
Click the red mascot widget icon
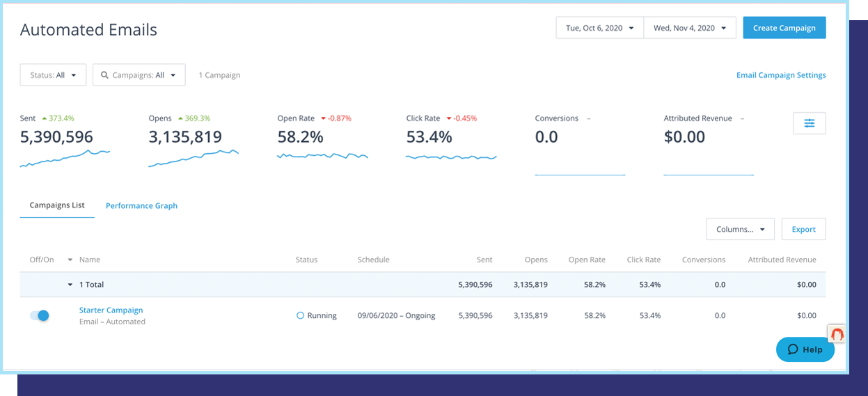pyautogui.click(x=837, y=333)
